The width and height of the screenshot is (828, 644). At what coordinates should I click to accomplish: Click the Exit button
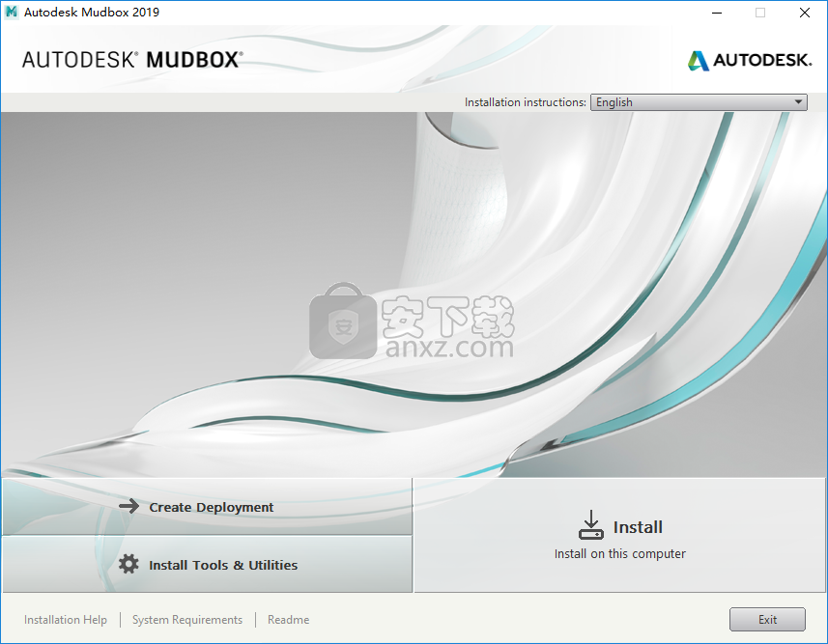point(767,619)
